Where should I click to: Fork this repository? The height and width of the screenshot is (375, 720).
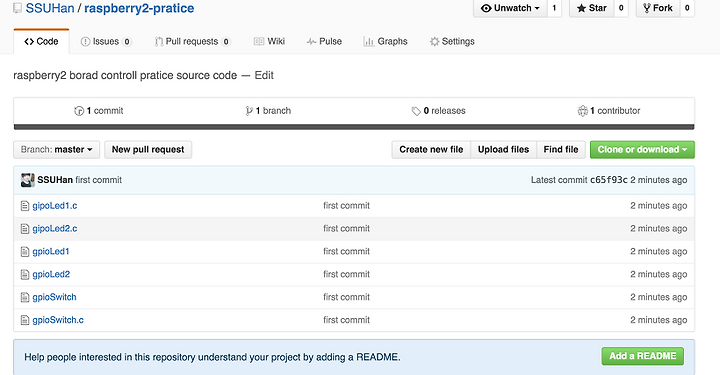click(658, 8)
